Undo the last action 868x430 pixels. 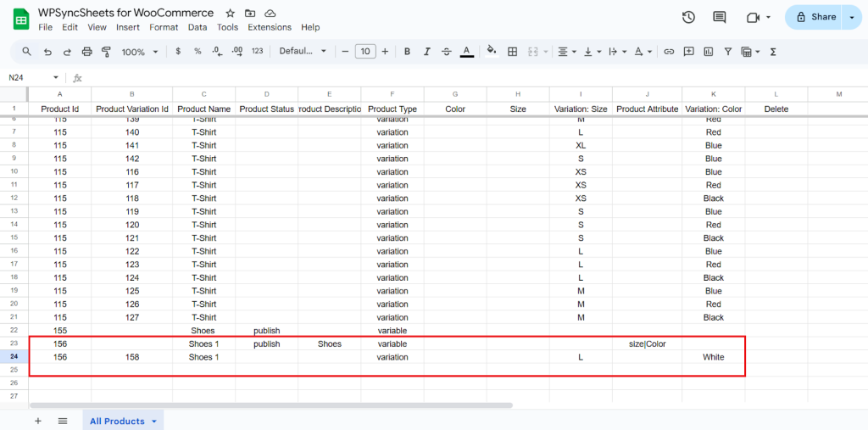click(47, 52)
